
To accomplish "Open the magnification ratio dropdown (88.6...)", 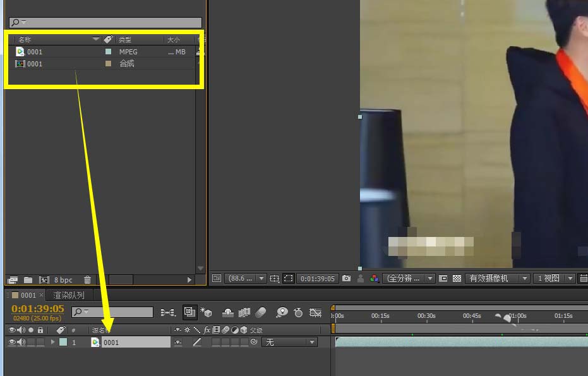I will tap(245, 279).
